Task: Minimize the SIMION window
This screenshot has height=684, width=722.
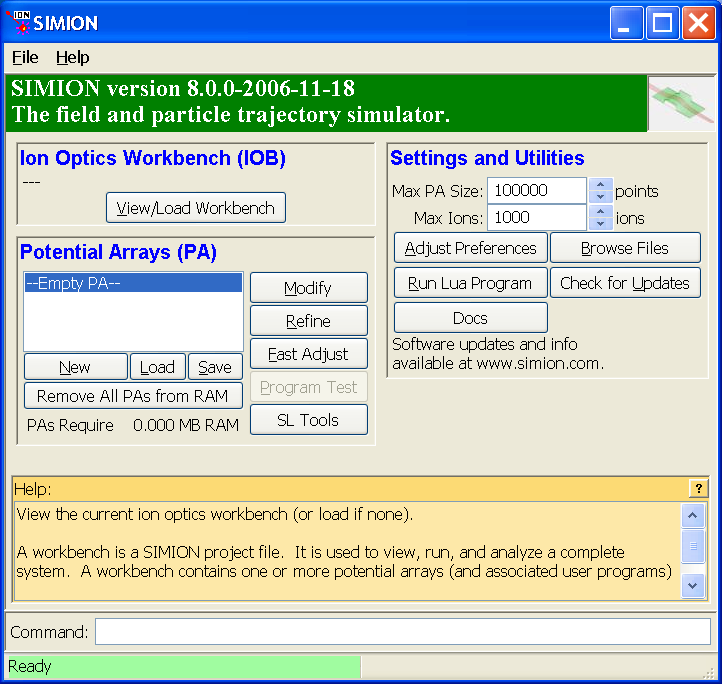Action: click(x=626, y=22)
